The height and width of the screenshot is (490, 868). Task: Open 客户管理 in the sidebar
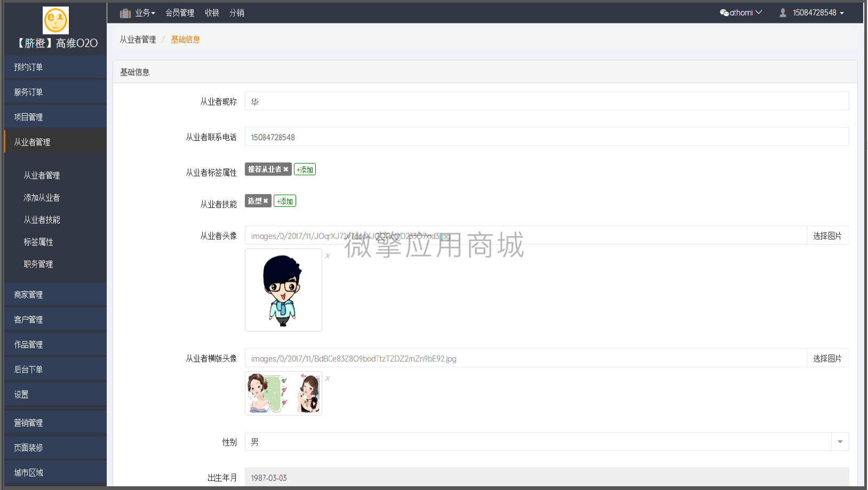tap(55, 319)
